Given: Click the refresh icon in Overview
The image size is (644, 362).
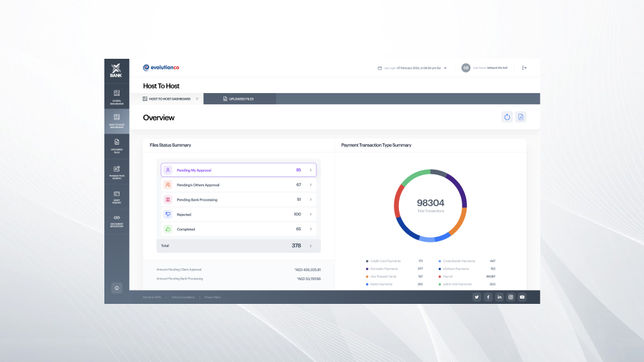Looking at the screenshot, I should point(507,117).
